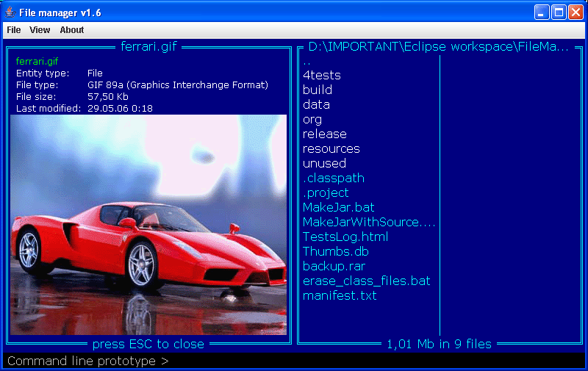Click the 'press ESC to close' label
The width and height of the screenshot is (588, 371).
pos(148,344)
